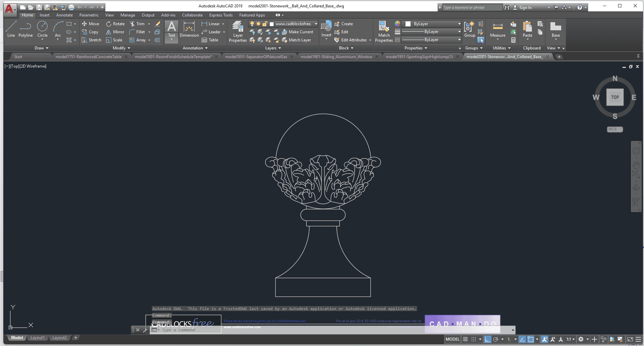This screenshot has width=644, height=346.
Task: Select the Measure utility tool
Action: point(498,30)
